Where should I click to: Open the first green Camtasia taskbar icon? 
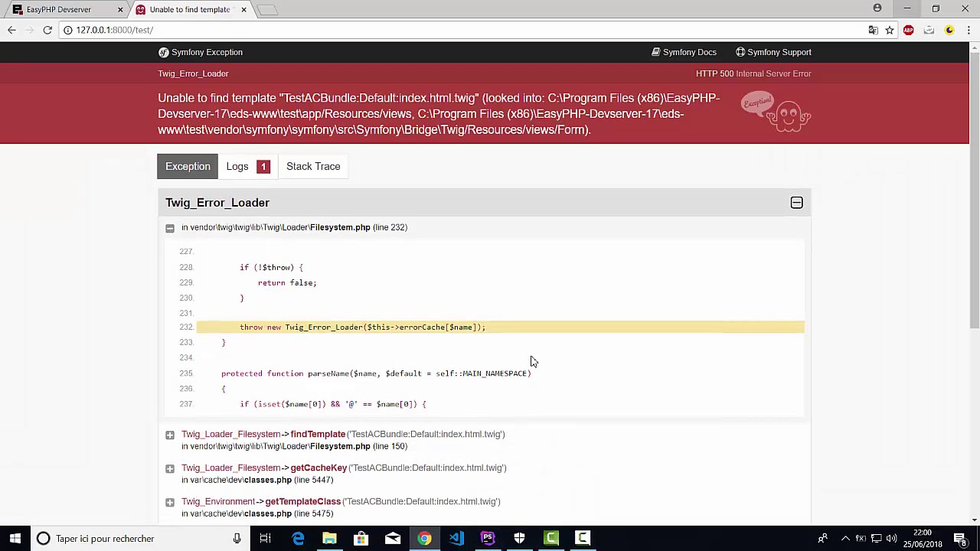click(x=551, y=539)
